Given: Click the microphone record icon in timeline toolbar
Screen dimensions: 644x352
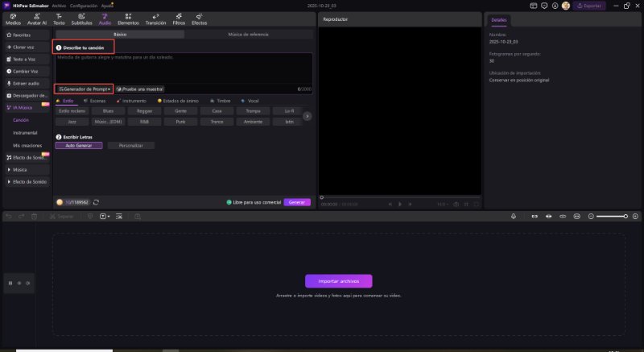Looking at the screenshot, I should point(513,216).
